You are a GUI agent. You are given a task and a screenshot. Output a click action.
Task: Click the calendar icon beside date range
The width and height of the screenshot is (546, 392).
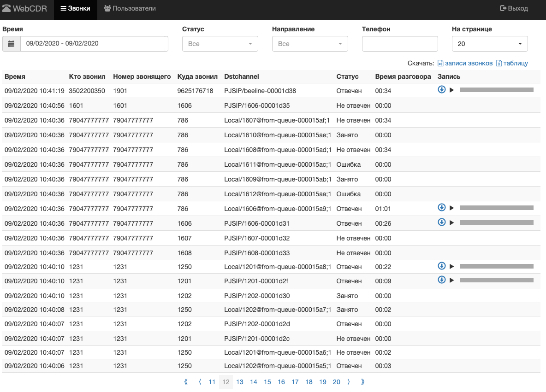[11, 44]
